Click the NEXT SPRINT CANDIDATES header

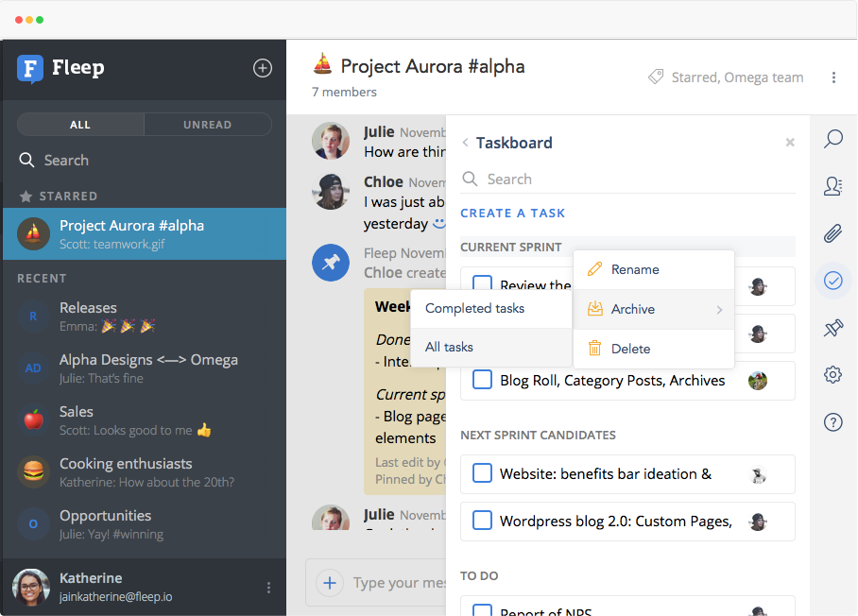pyautogui.click(x=538, y=435)
